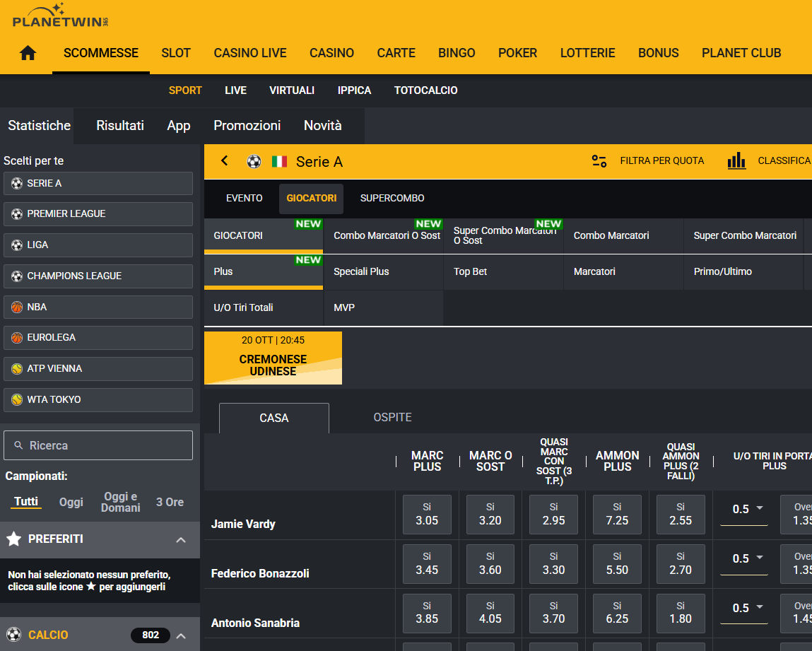812x651 pixels.
Task: Click the soccer ball icon beside LIGA
Action: (17, 245)
